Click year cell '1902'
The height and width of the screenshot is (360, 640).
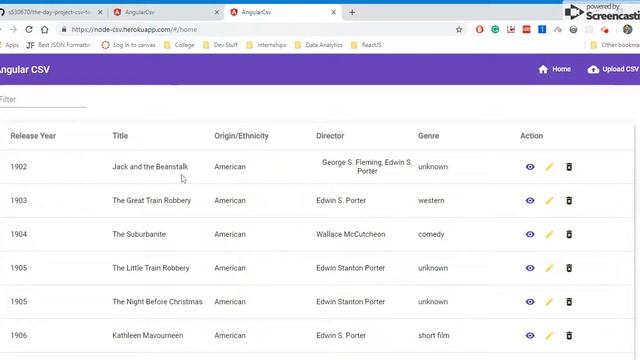point(19,167)
